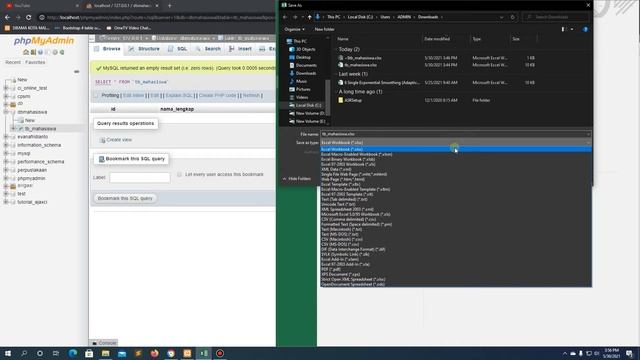Sort by Date modified column header
This screenshot has height=360, width=640.
point(437,39)
